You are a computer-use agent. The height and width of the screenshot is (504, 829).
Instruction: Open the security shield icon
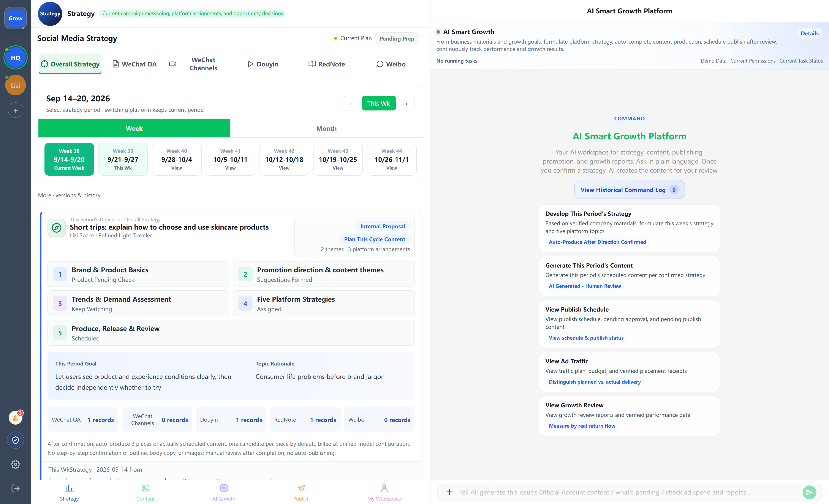pyautogui.click(x=16, y=440)
